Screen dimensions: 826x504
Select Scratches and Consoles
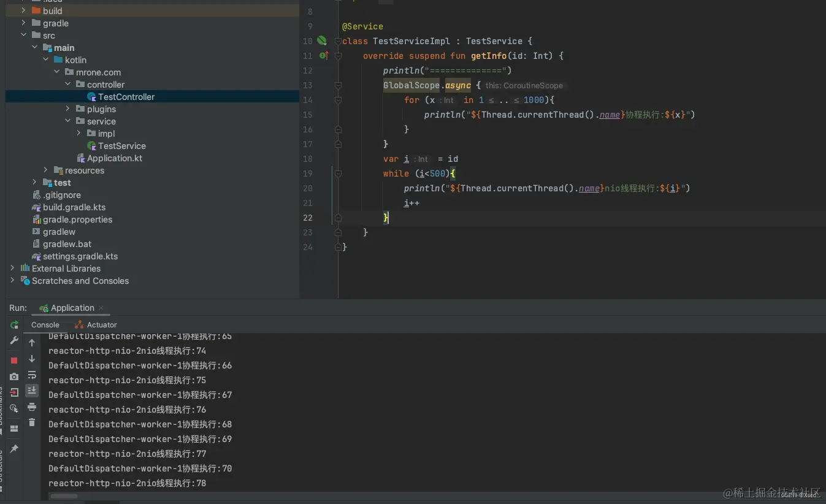(80, 281)
